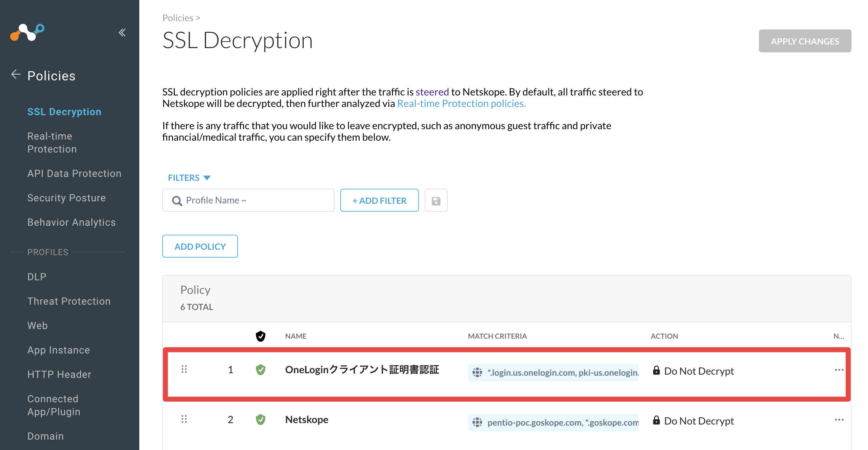868x450 pixels.
Task: Open the DLP profiles page
Action: pos(37,277)
